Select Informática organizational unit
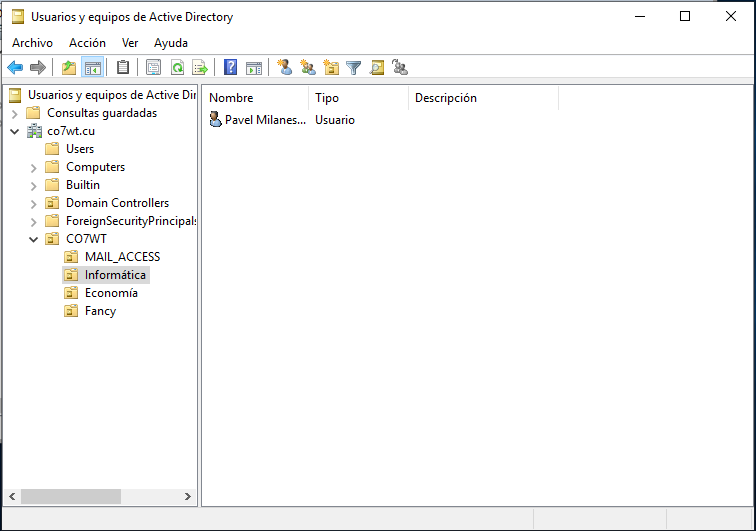This screenshot has height=531, width=756. (x=115, y=275)
